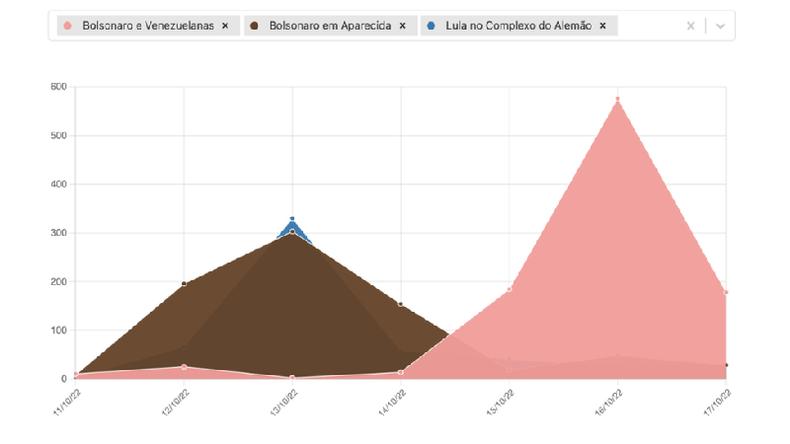Viewport: 790px width, 444px height.
Task: Click the 600 y-axis value label
Action: [58, 87]
